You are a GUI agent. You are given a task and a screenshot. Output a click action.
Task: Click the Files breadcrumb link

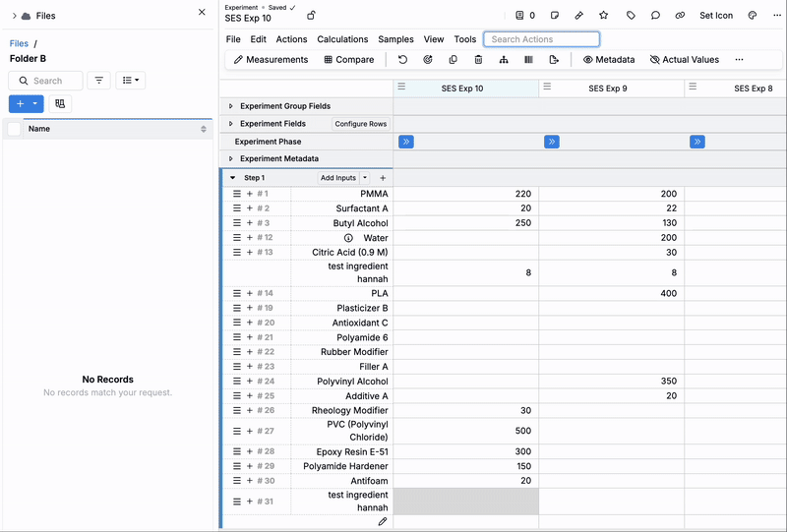tap(19, 43)
